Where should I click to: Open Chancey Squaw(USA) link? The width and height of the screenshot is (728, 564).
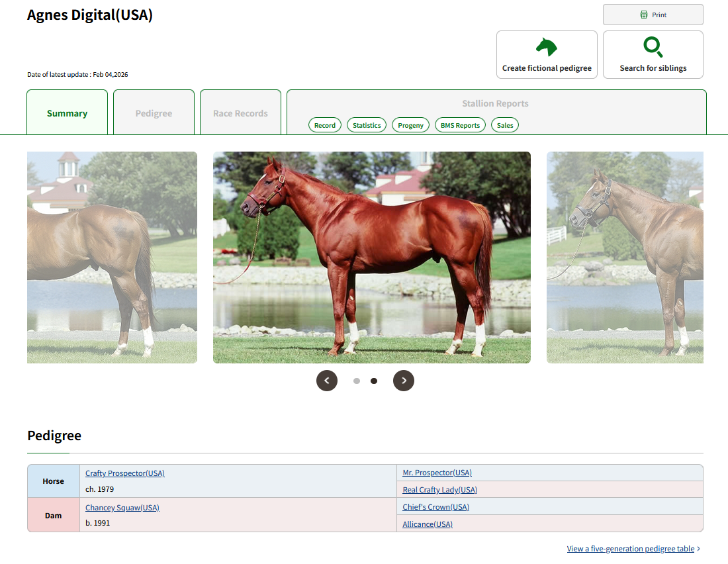tap(122, 507)
